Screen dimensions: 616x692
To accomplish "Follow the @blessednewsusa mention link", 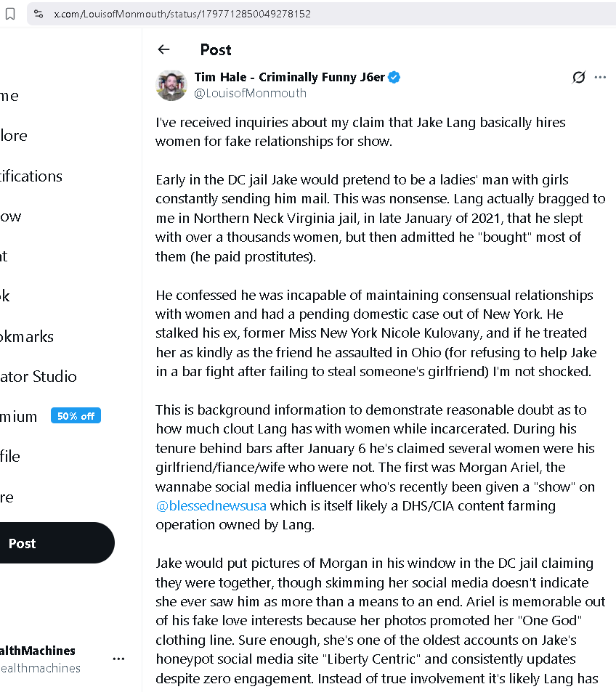I will 211,505.
